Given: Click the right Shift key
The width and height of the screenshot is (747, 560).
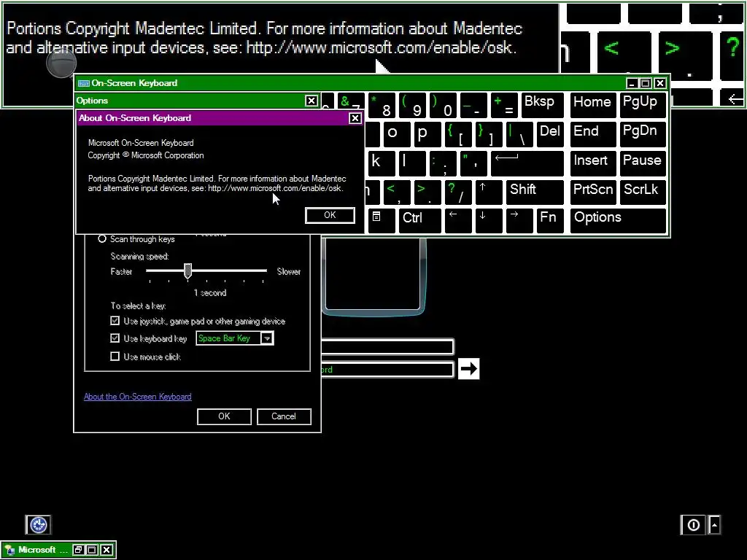Looking at the screenshot, I should [x=535, y=192].
